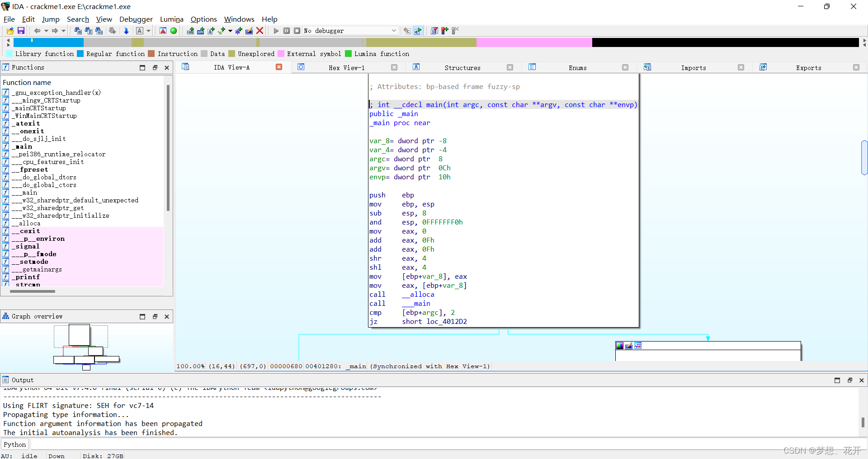The height and width of the screenshot is (459, 868).
Task: Float the Functions panel window
Action: click(155, 67)
